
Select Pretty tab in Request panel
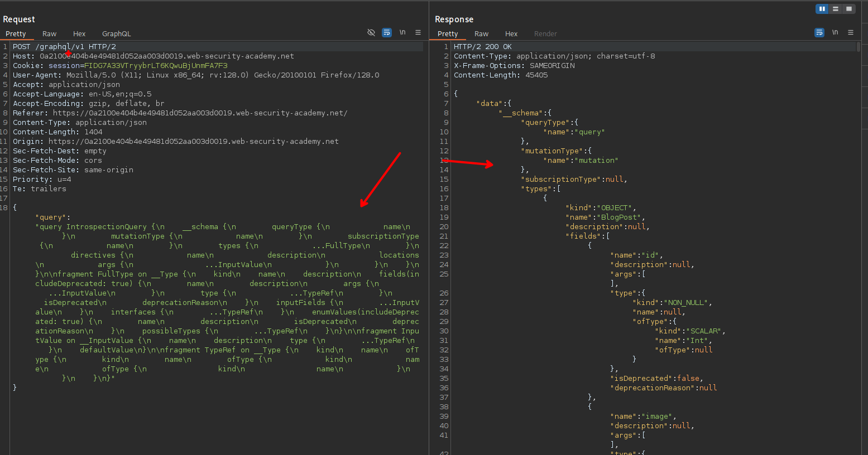16,34
